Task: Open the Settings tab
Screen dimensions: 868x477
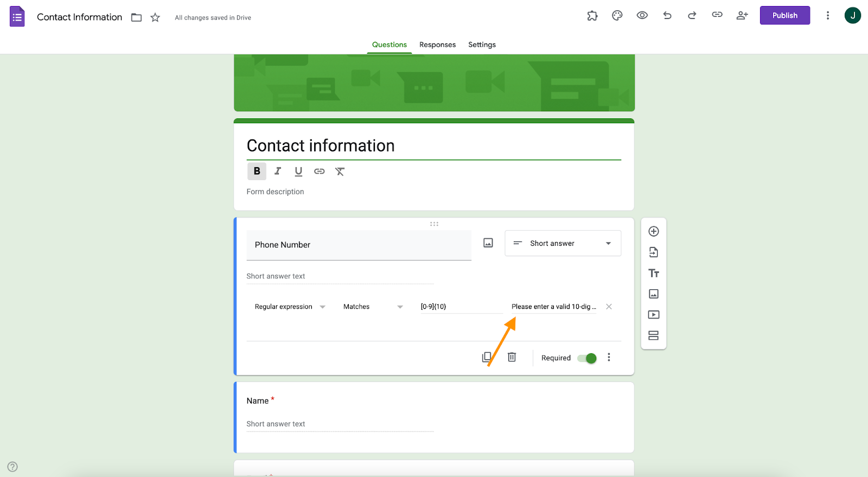Action: point(482,44)
